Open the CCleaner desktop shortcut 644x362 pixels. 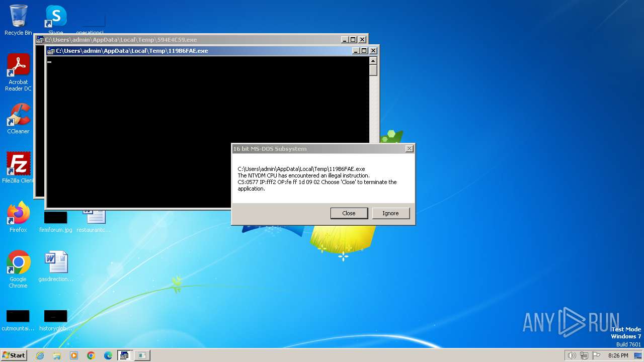tap(18, 119)
